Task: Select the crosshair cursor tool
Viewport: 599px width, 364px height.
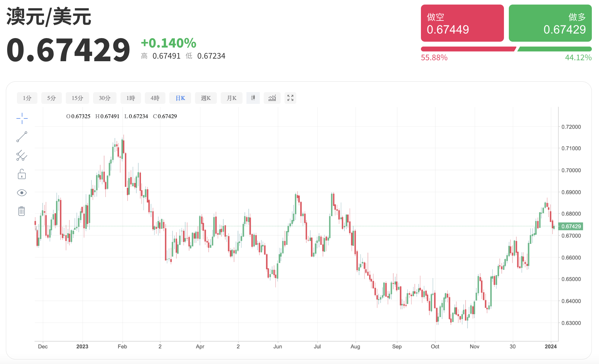Action: (22, 119)
